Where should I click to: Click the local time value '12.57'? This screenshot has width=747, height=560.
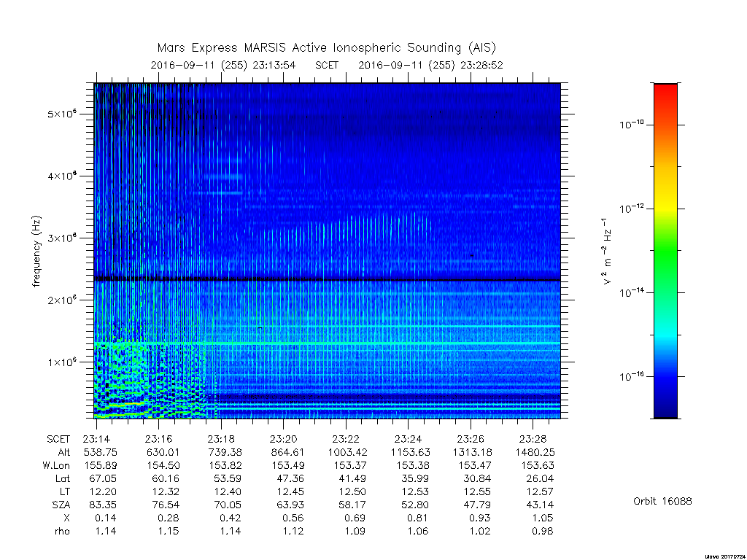(x=540, y=491)
